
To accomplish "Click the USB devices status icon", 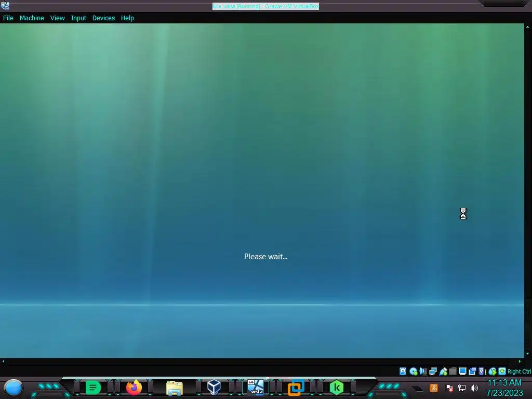I will (443, 371).
